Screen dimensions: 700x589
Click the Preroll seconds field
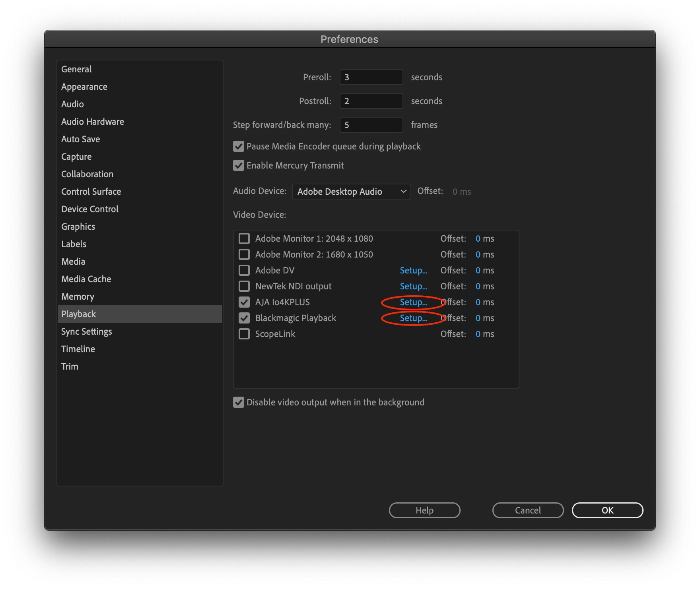click(x=371, y=77)
